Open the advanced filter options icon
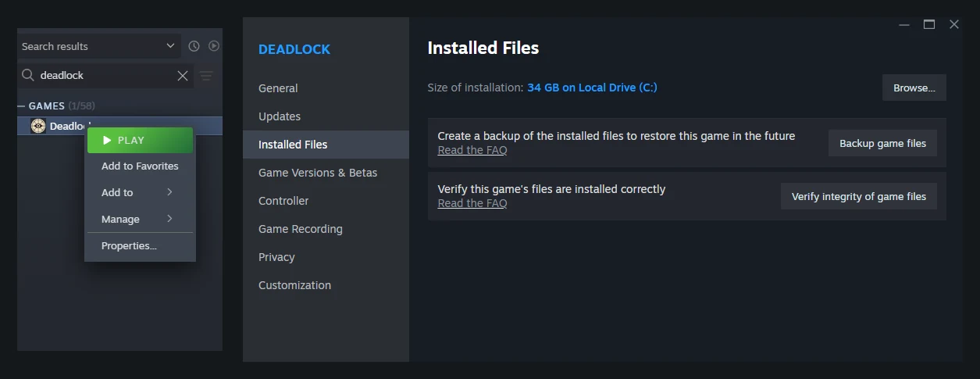 tap(206, 76)
